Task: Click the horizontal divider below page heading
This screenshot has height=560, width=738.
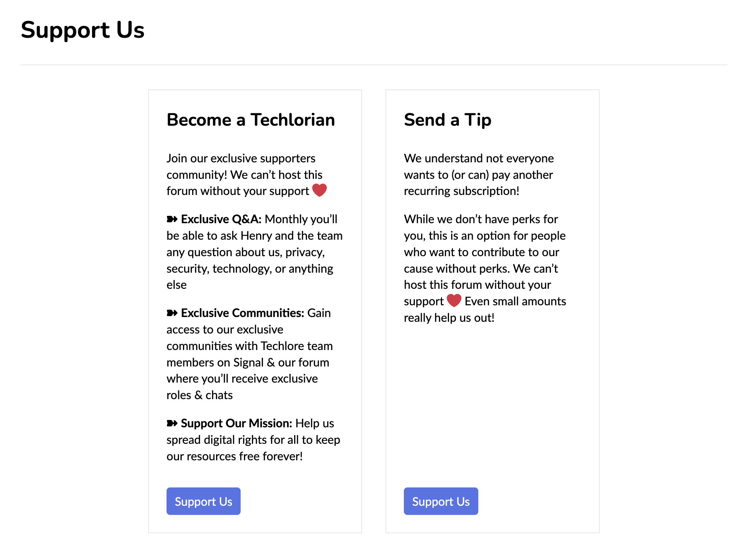Action: (373, 65)
